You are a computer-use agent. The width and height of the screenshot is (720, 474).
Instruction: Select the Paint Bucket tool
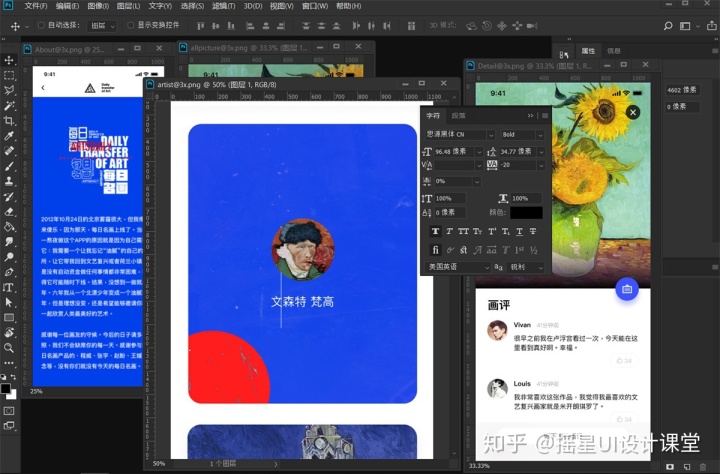click(9, 227)
